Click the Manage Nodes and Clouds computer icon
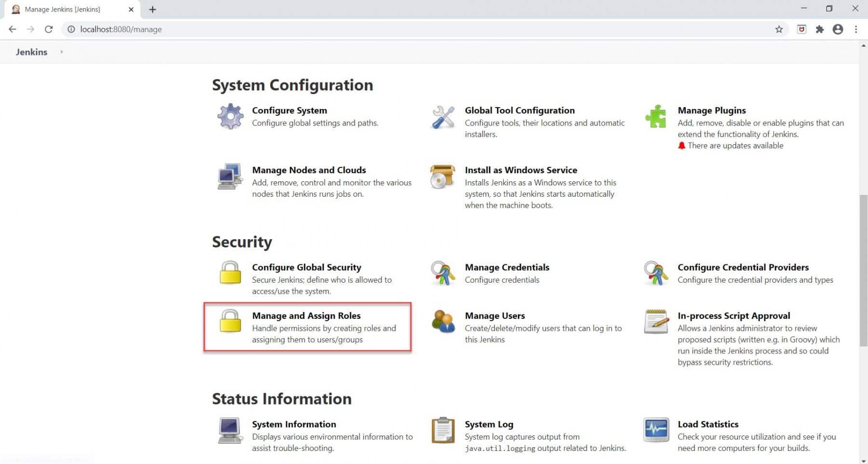Viewport: 868px width, 464px height. (x=230, y=177)
